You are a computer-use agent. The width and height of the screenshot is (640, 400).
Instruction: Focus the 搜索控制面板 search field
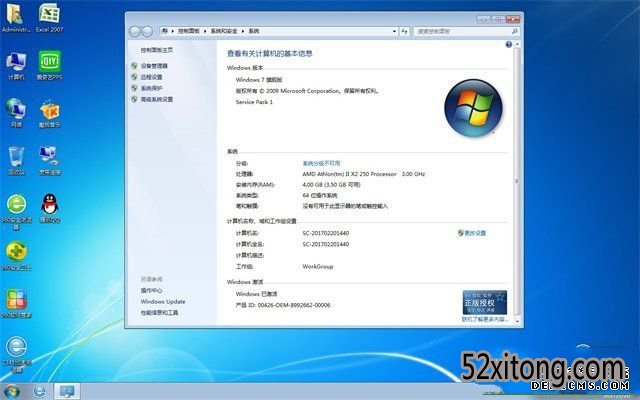462,31
